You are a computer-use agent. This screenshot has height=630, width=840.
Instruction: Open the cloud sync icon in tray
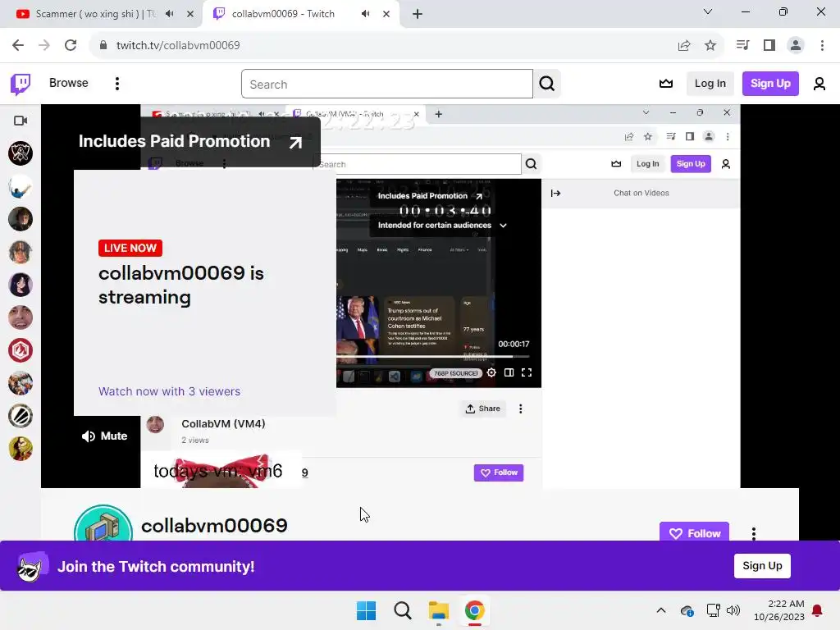pos(687,610)
